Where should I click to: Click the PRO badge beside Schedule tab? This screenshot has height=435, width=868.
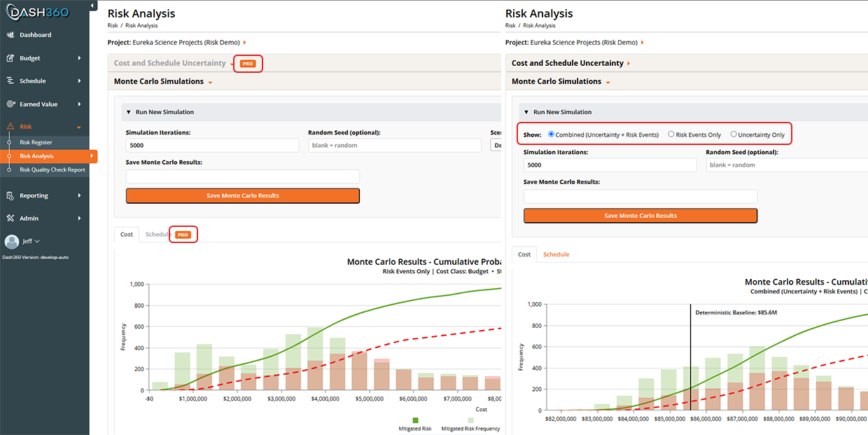tap(183, 235)
